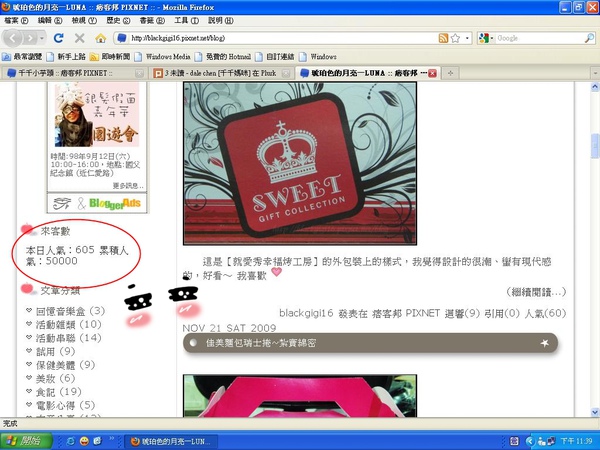Screen dimensions: 600x450
Task: Open the 電影心得 (5) category
Action: (65, 405)
